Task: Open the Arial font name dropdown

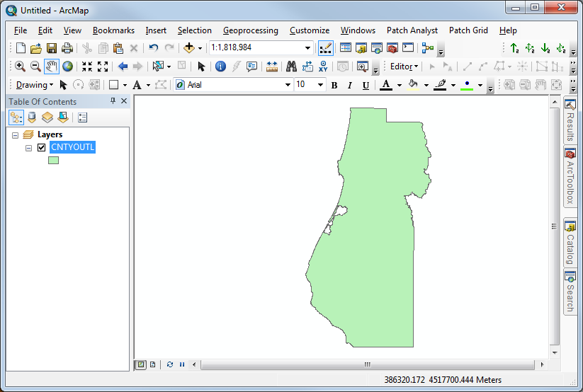Action: click(x=288, y=85)
